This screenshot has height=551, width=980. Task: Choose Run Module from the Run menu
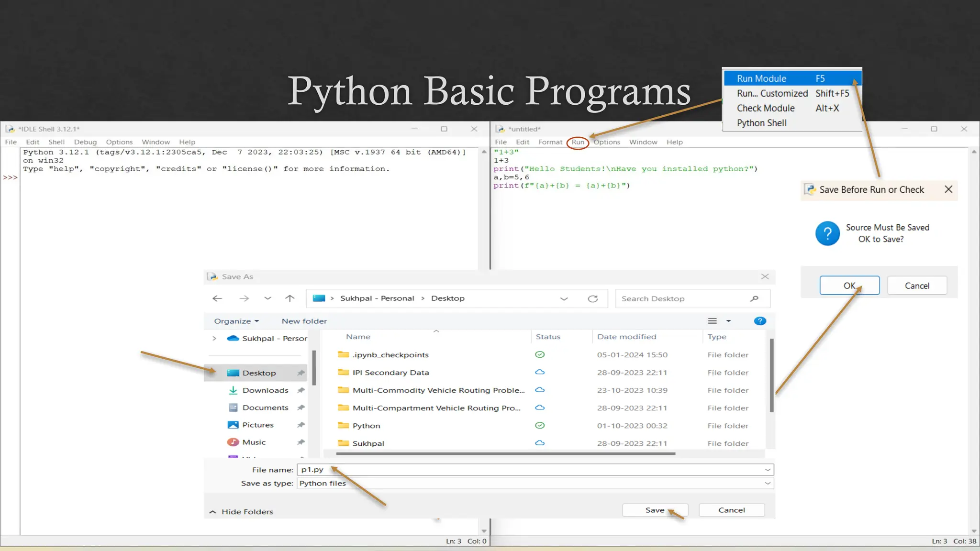pyautogui.click(x=761, y=78)
